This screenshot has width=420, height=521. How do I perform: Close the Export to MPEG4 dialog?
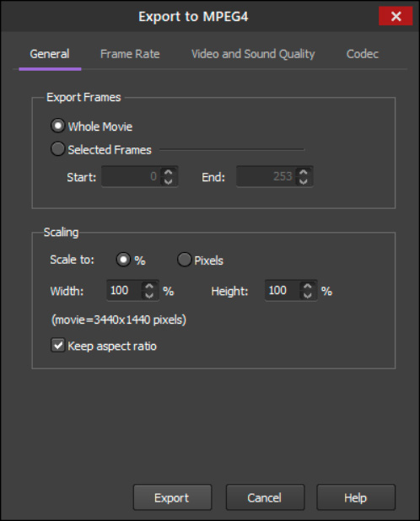click(396, 16)
